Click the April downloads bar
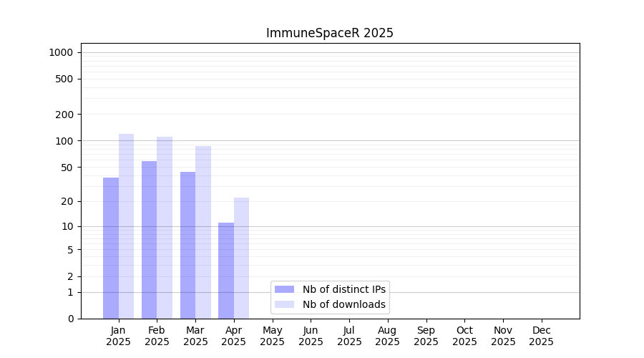Viewport: 644px width, 358px height. tap(241, 258)
